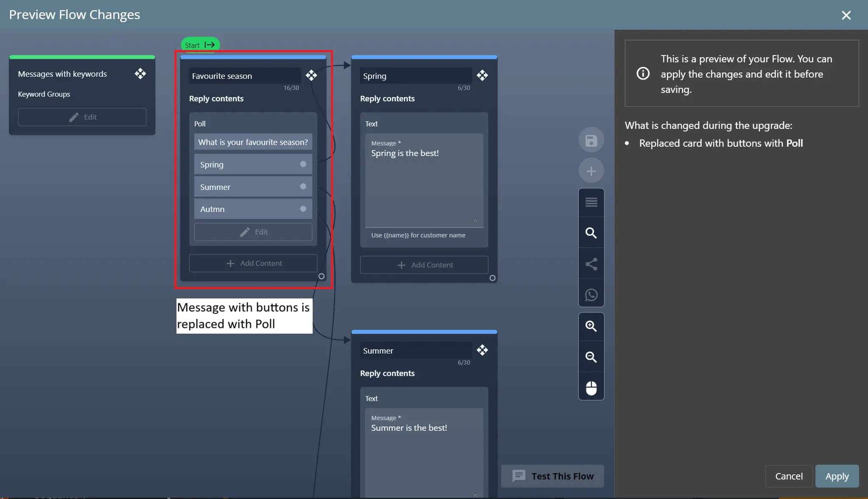Click the WhatsApp icon in sidebar
The height and width of the screenshot is (499, 868).
[591, 295]
